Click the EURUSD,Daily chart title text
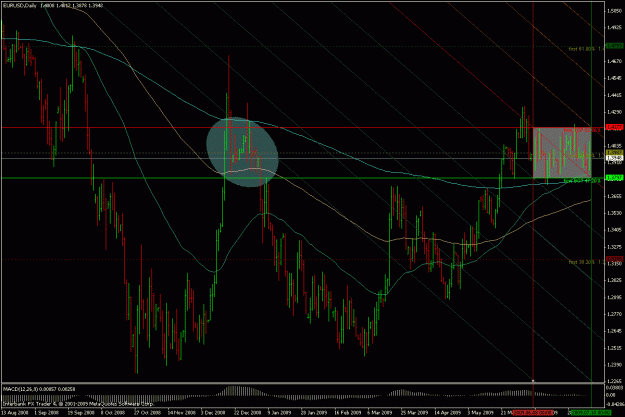The height and width of the screenshot is (417, 625). (x=22, y=6)
